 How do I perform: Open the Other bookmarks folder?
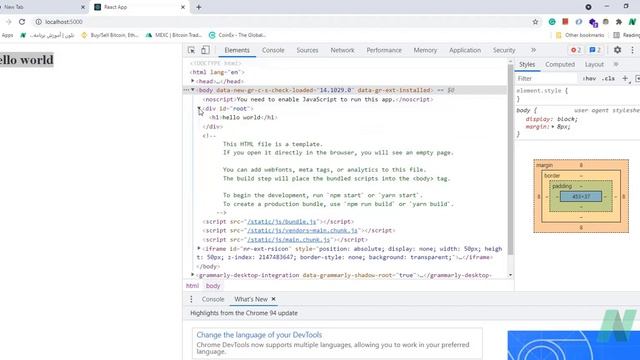tap(580, 35)
